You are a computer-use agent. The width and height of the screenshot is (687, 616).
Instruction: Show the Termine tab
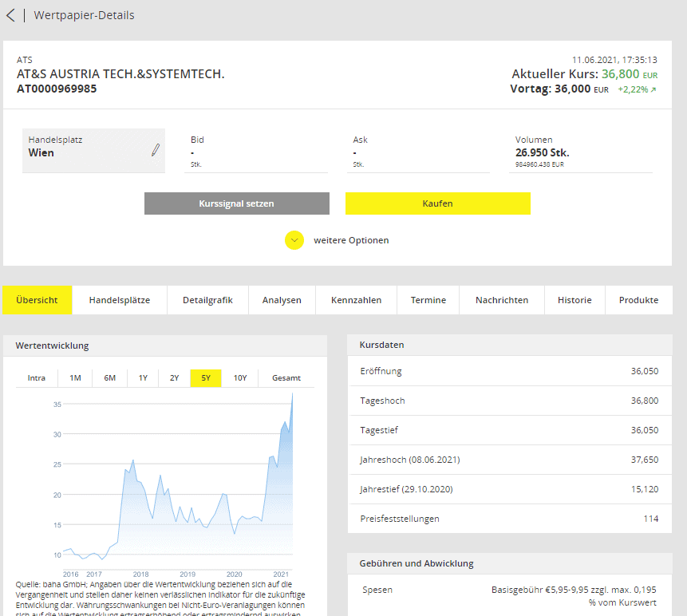tap(428, 300)
